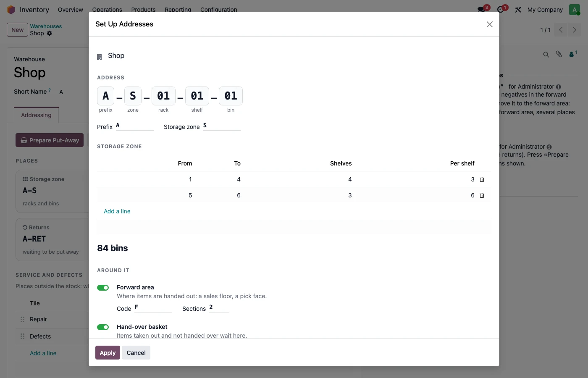The width and height of the screenshot is (588, 378).
Task: Add a line under Service and Defects
Action: coord(43,353)
